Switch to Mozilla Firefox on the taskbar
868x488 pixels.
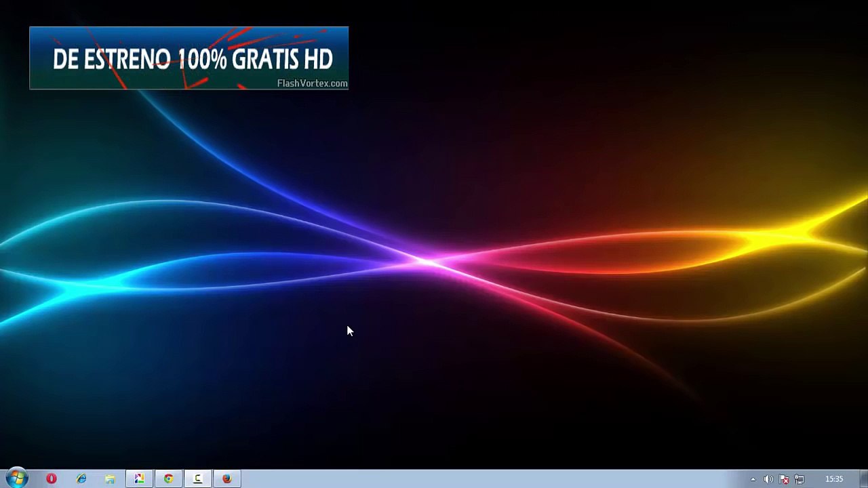[x=226, y=479]
